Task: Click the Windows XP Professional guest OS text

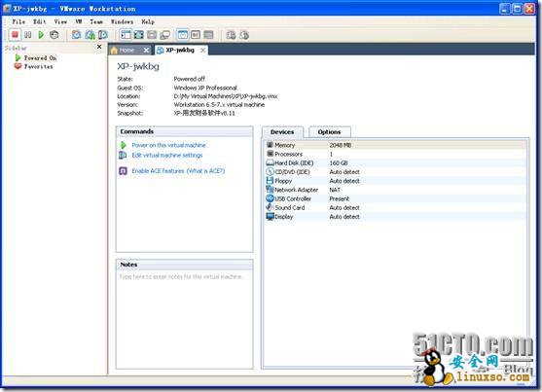Action: coord(205,88)
